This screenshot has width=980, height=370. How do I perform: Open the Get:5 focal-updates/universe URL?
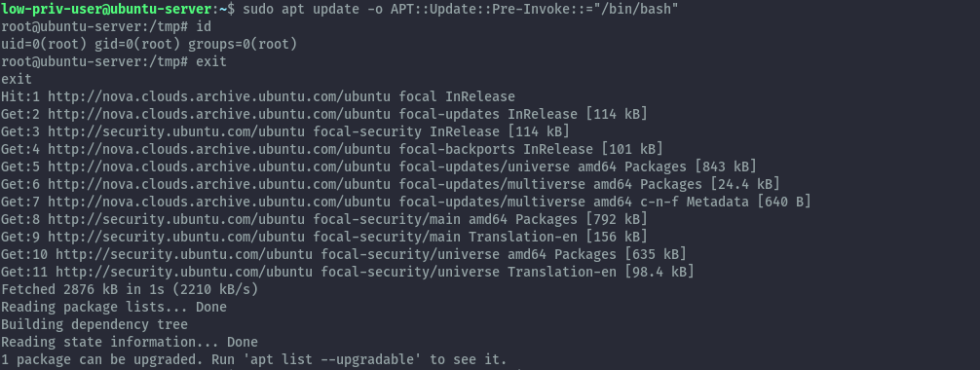tap(219, 166)
